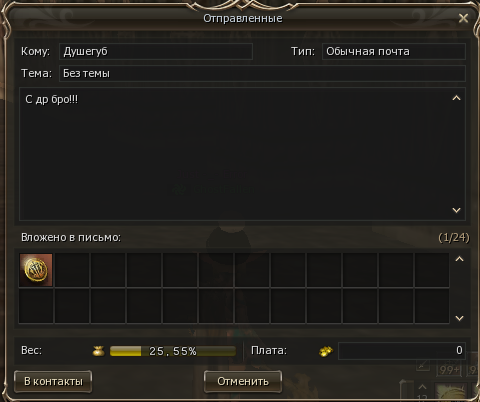Image resolution: width=480 pixels, height=402 pixels.
Task: Select the first slot in second attachment row
Action: (36, 306)
